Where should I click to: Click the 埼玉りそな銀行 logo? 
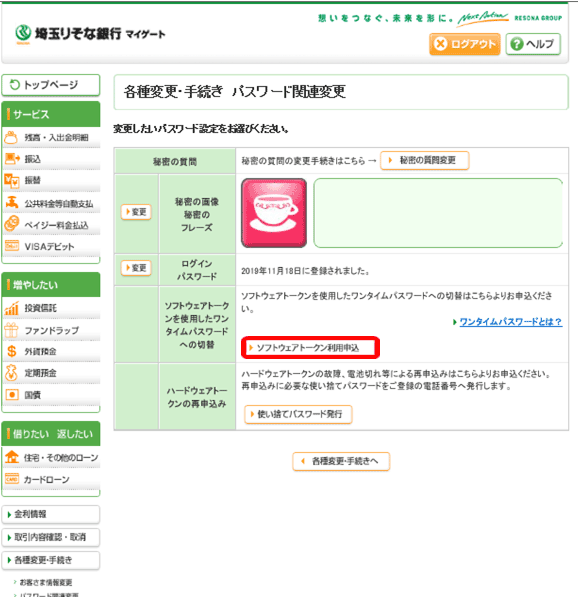(90, 34)
